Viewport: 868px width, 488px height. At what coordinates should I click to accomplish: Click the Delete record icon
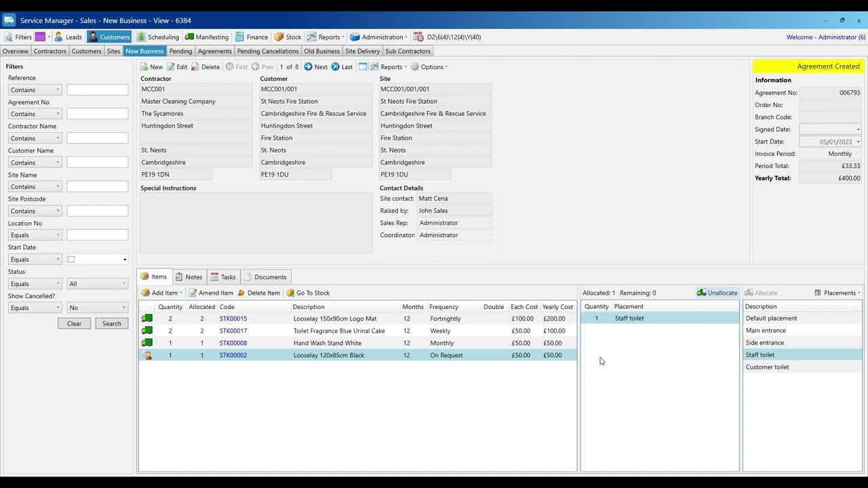coord(195,67)
